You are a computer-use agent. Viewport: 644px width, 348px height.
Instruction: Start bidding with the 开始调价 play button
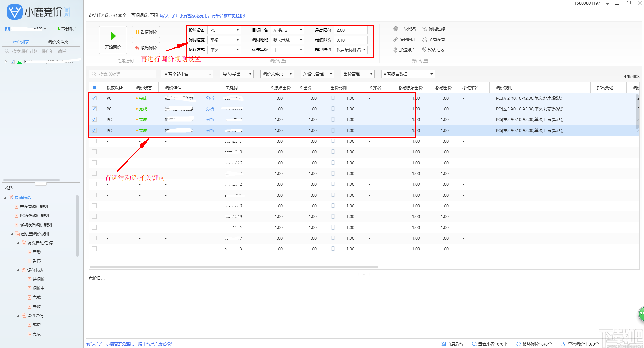(113, 40)
